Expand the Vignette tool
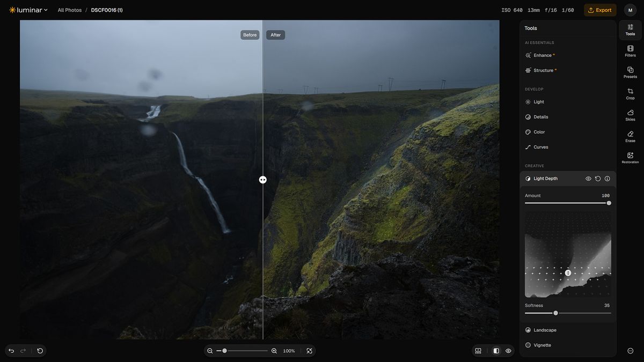This screenshot has height=362, width=644. pos(568,345)
